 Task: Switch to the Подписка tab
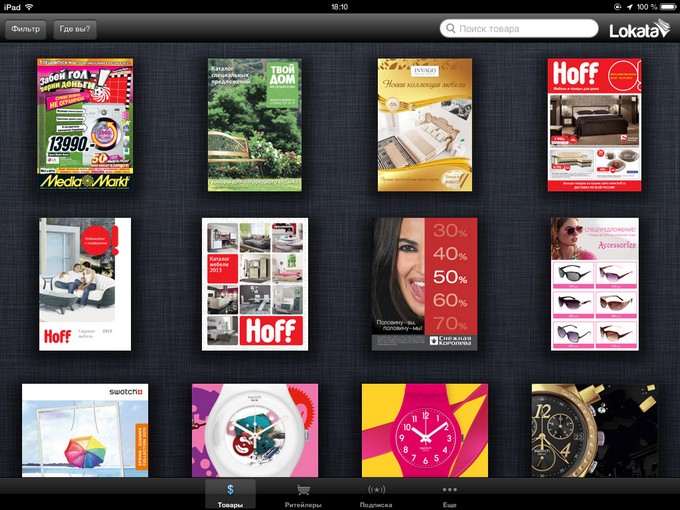[376, 495]
